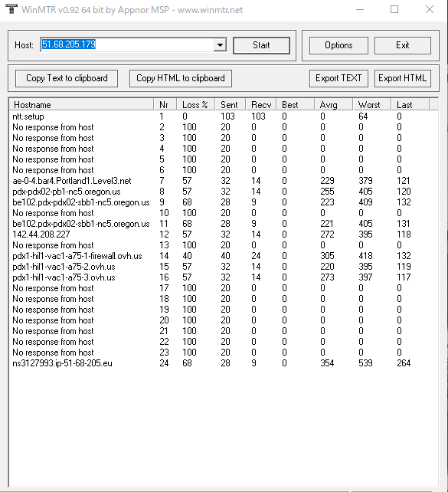
Task: Open the Options dialog
Action: (338, 45)
